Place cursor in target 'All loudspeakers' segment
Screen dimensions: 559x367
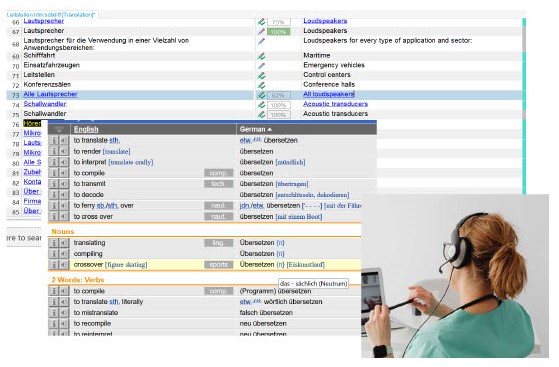[x=328, y=94]
